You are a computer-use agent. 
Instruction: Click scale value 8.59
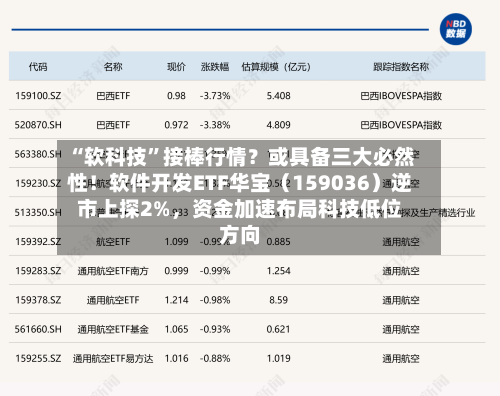click(x=278, y=300)
